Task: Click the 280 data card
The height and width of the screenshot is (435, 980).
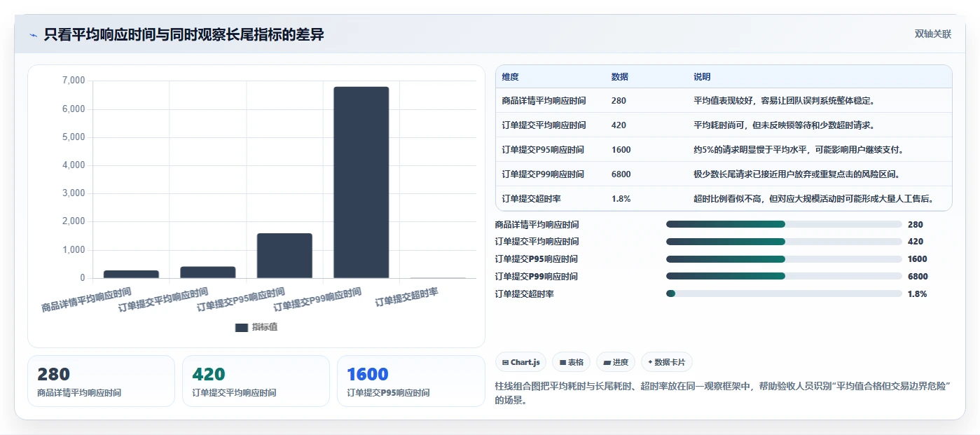Action: [101, 381]
